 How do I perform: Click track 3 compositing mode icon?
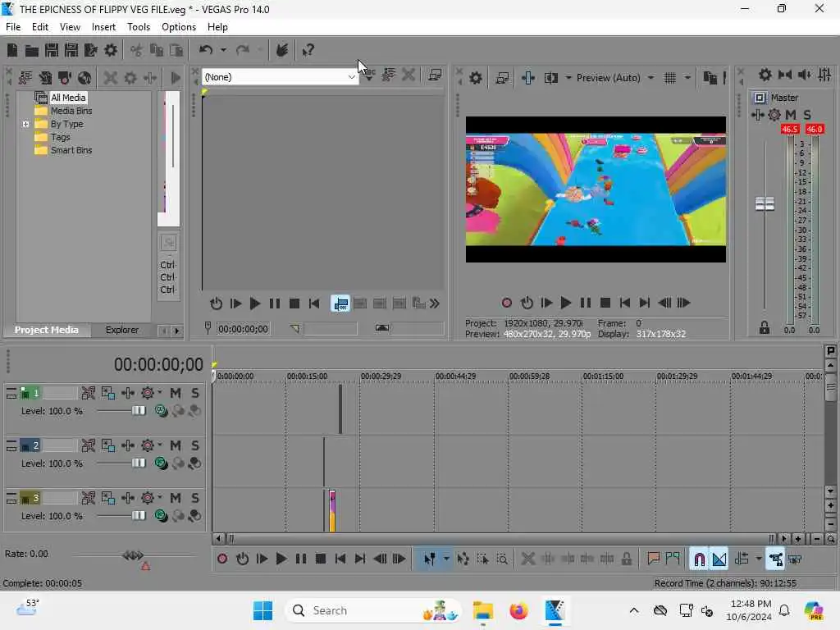click(161, 516)
